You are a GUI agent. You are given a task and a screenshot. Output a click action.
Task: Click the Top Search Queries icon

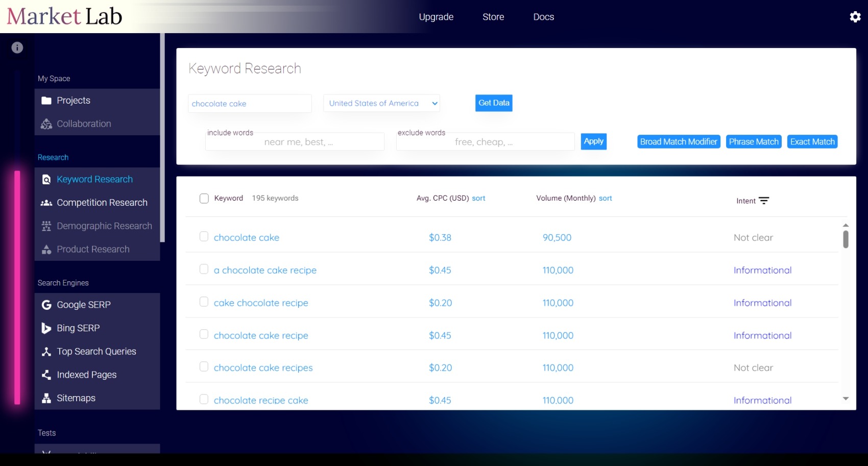click(46, 352)
